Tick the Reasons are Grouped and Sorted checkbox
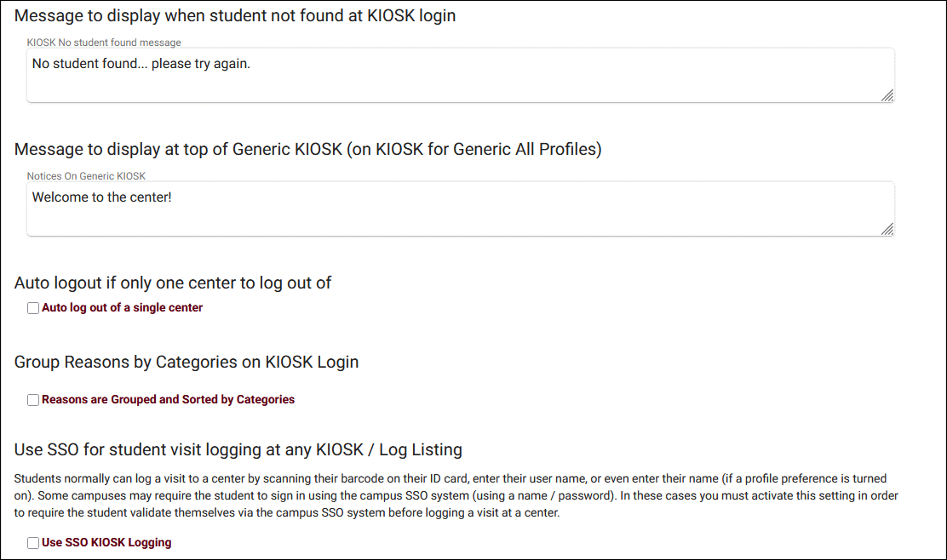 click(x=33, y=400)
